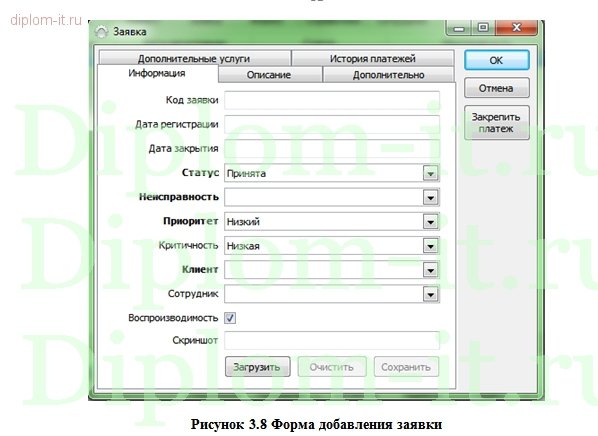Open the Описание tab

[x=269, y=75]
